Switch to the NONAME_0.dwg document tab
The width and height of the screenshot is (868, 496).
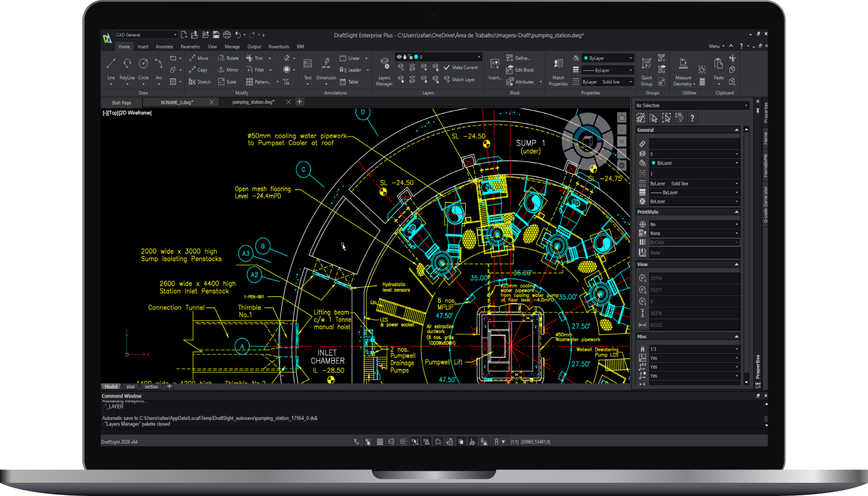tap(177, 102)
